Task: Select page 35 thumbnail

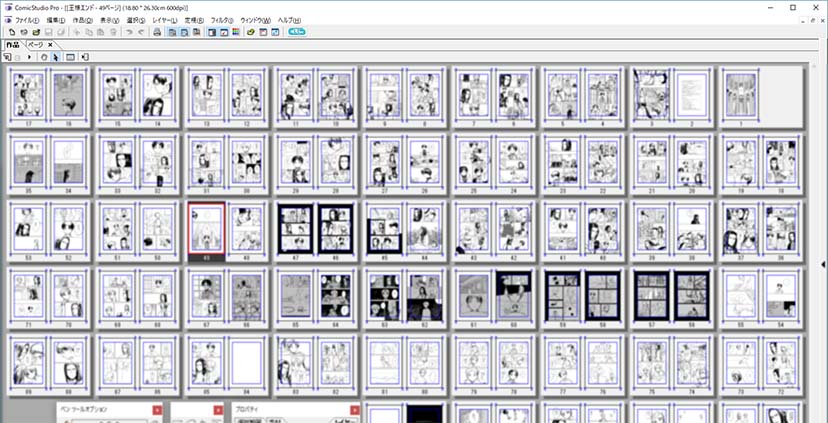Action: point(28,162)
